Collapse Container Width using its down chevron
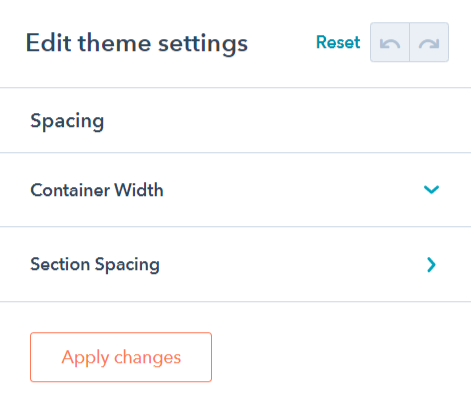 (431, 190)
